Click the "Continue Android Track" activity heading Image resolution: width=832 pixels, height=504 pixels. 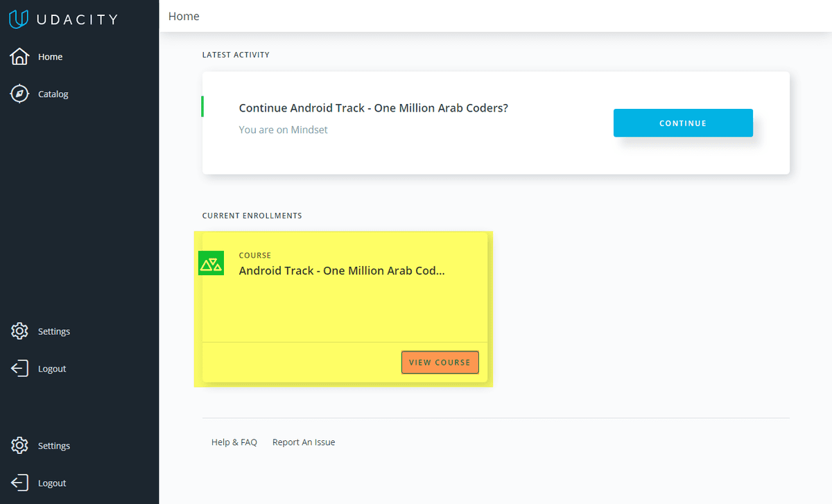[373, 108]
